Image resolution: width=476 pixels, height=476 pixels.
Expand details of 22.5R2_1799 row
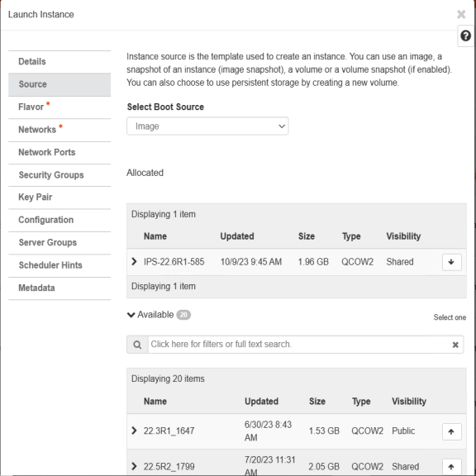coord(134,466)
